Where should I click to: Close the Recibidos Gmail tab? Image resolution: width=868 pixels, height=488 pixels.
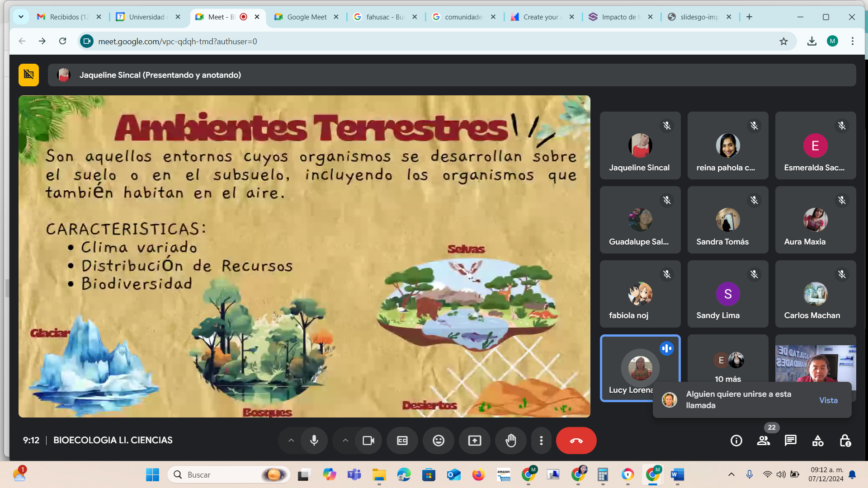(99, 17)
